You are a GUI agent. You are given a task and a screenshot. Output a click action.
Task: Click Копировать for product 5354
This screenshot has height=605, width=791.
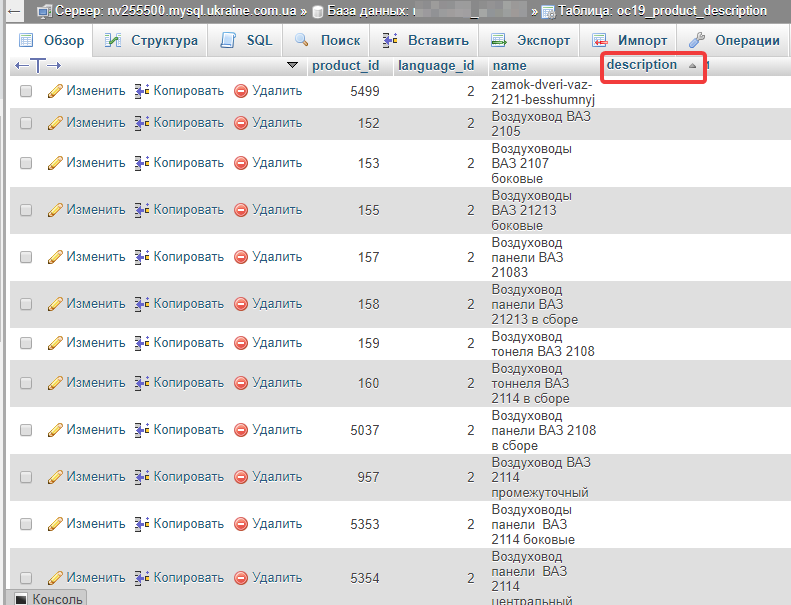click(x=189, y=577)
